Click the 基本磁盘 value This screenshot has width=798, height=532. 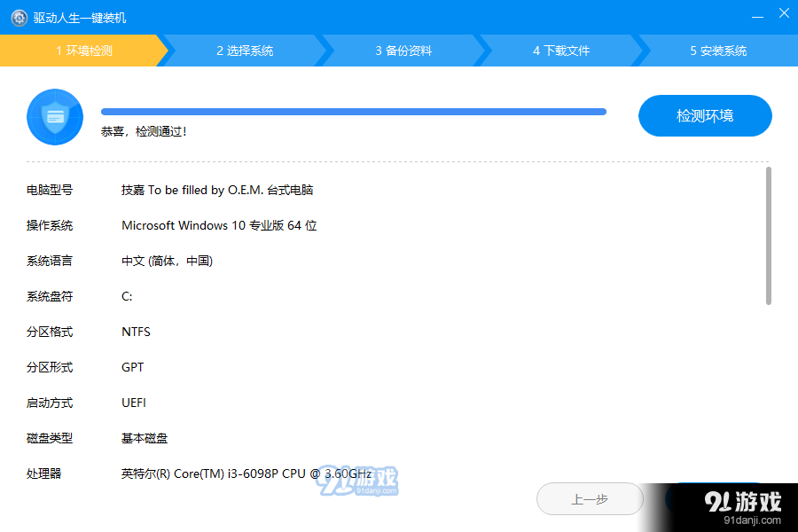pyautogui.click(x=145, y=438)
